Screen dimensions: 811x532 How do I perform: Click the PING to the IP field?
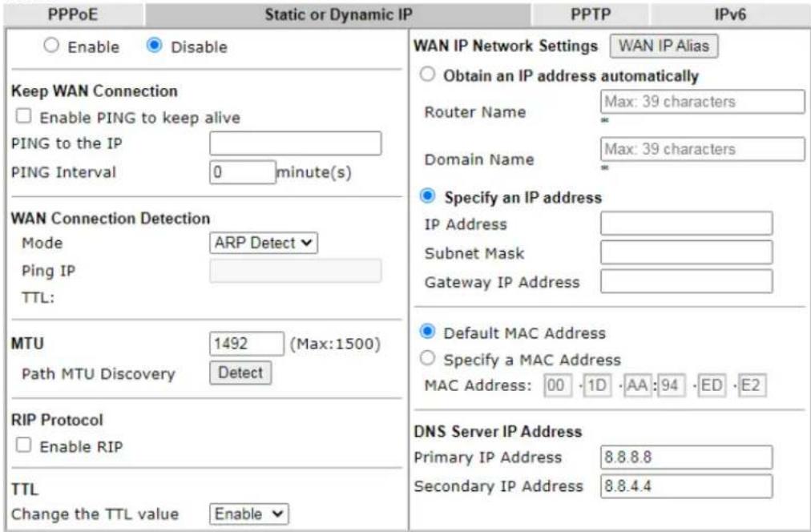296,143
